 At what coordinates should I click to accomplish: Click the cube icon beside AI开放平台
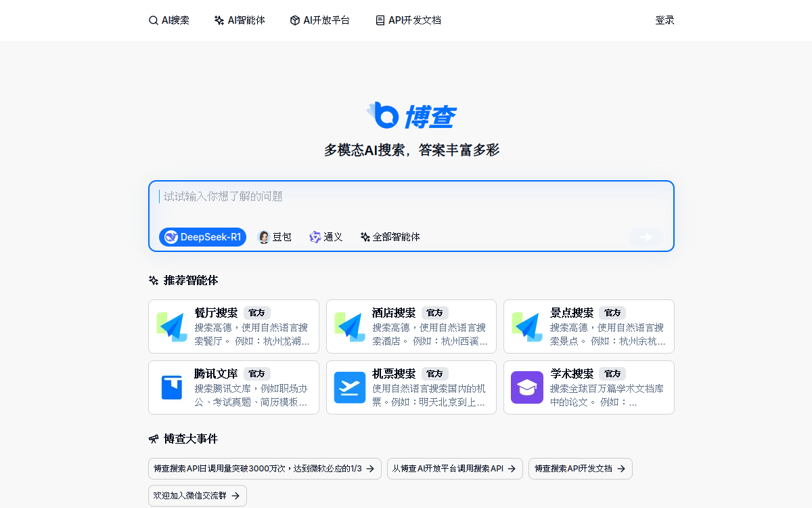tap(295, 20)
